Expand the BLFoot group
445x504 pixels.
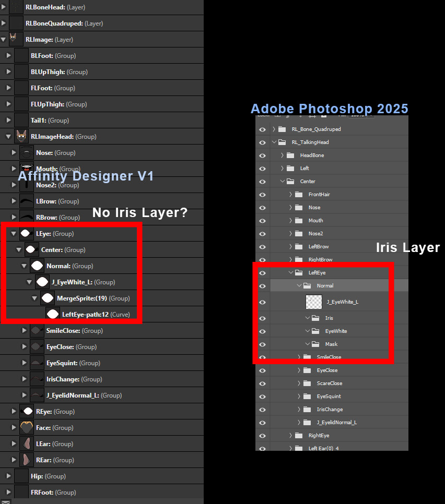coord(9,56)
